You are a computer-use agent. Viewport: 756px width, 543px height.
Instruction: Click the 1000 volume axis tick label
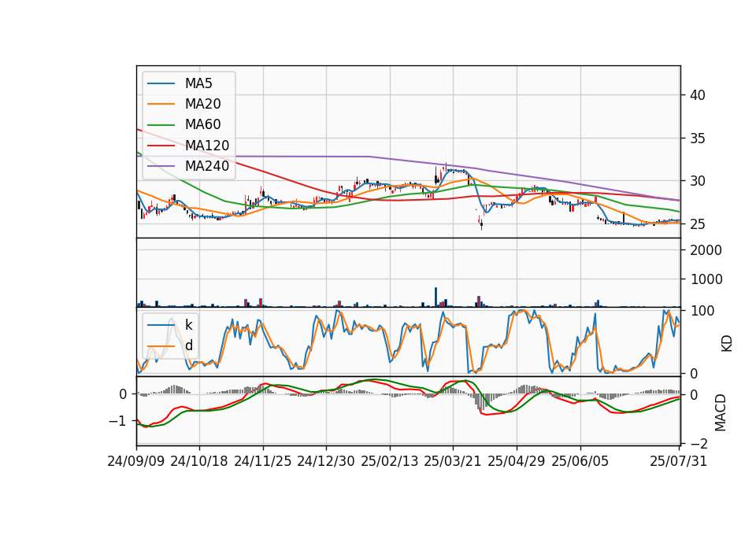tap(706, 279)
